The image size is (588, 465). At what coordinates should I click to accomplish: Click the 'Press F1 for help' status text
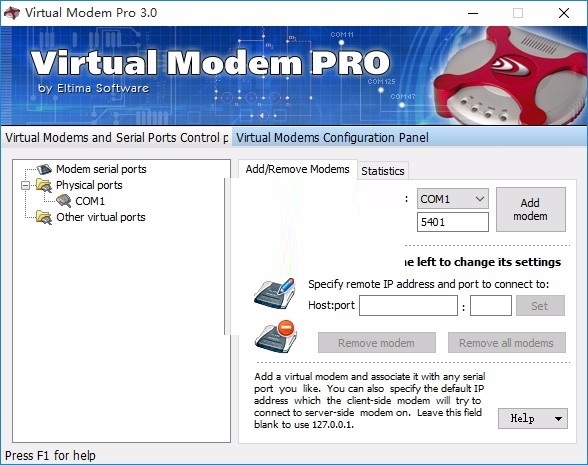pyautogui.click(x=50, y=456)
